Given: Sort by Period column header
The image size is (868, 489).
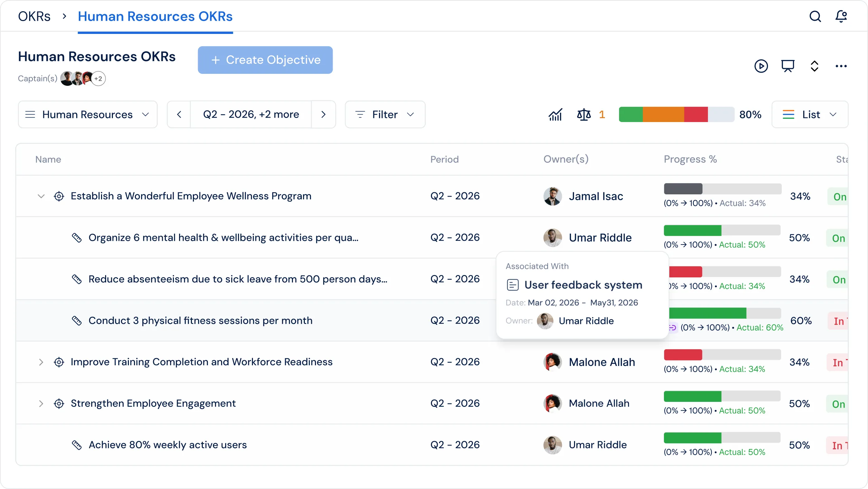Looking at the screenshot, I should [444, 159].
